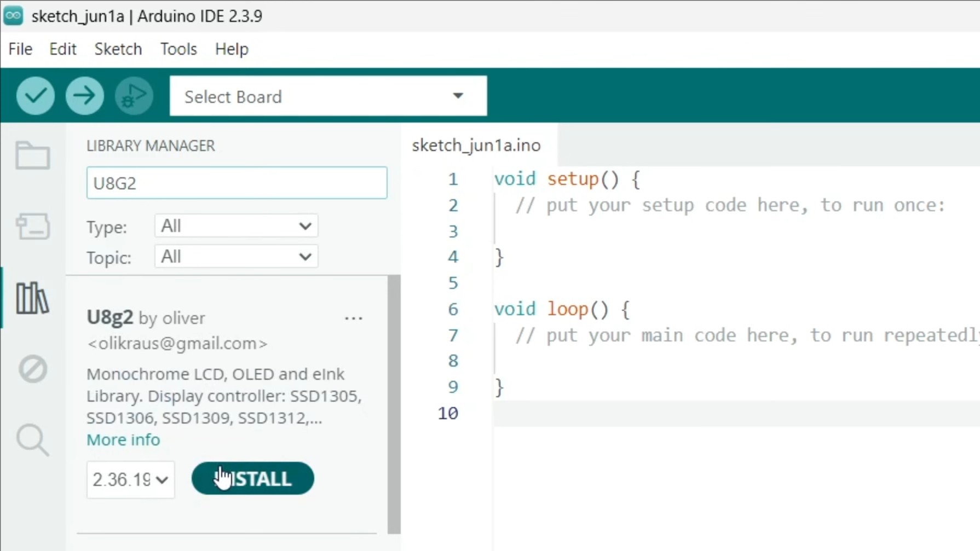Image resolution: width=980 pixels, height=551 pixels.
Task: Install the U8g2 library
Action: click(x=253, y=479)
